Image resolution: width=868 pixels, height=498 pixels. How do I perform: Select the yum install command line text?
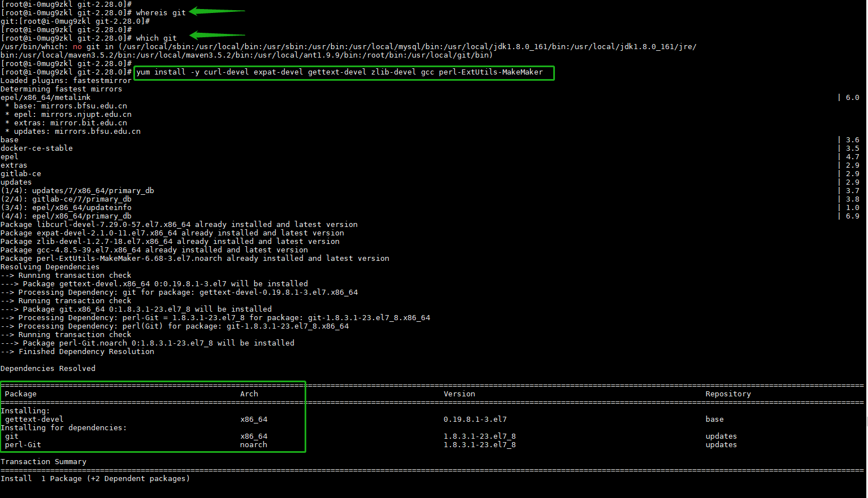(340, 72)
